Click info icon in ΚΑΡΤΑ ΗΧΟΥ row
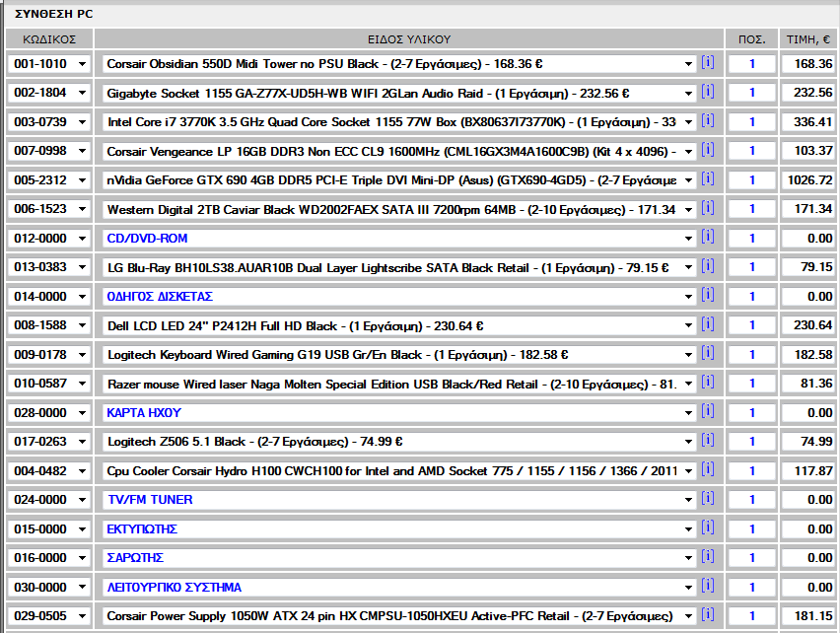 coord(708,412)
